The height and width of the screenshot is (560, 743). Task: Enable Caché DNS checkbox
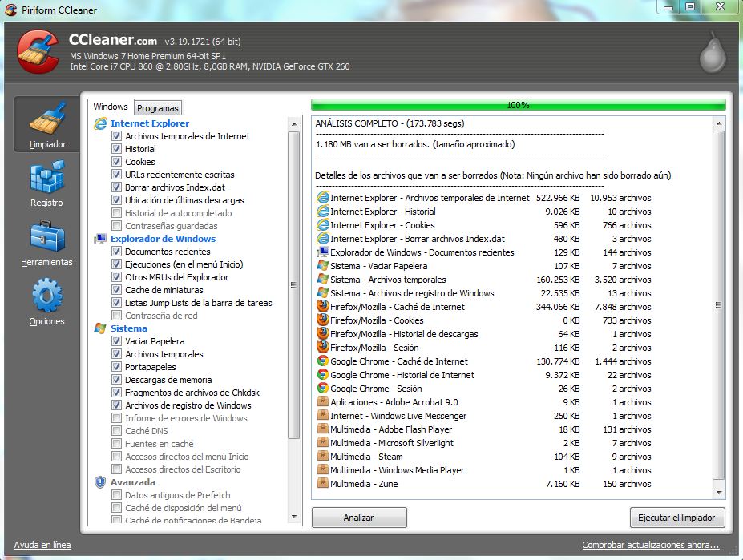[116, 431]
